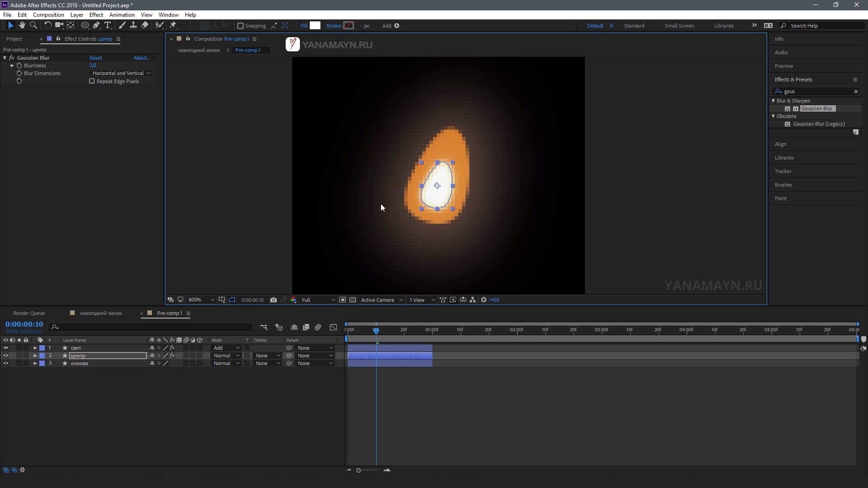Open Blur Dimensions dropdown

[x=121, y=73]
